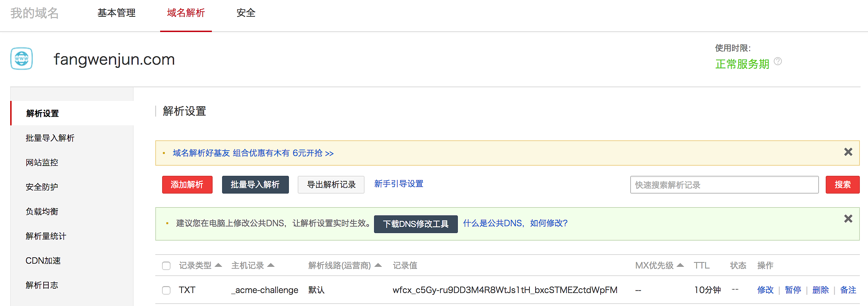
Task: Open the 安全 tab
Action: click(x=246, y=13)
